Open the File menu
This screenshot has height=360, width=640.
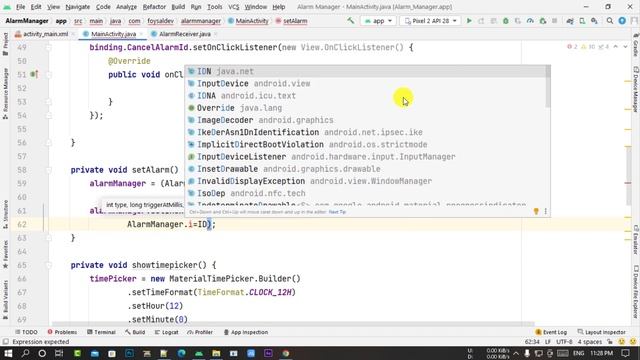pos(20,7)
